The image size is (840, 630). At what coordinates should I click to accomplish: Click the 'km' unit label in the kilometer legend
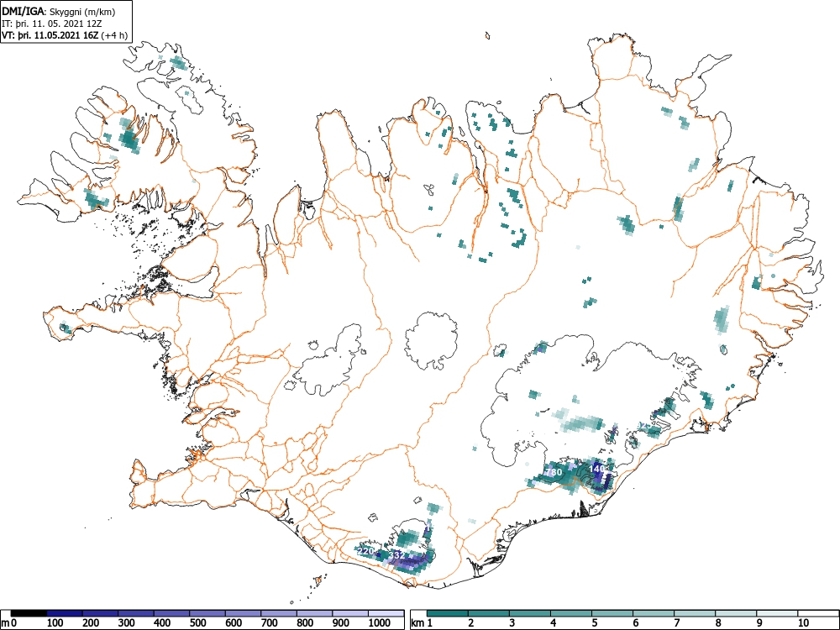pos(417,623)
